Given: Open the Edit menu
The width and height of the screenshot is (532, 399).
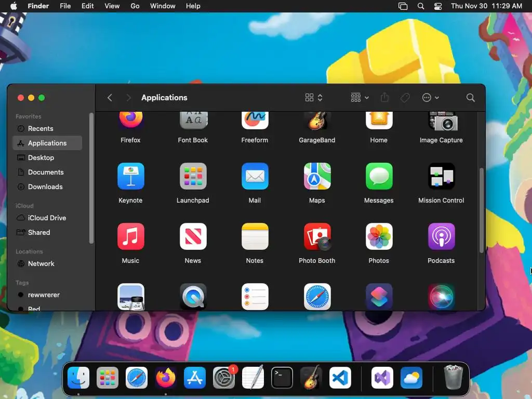Looking at the screenshot, I should click(87, 6).
